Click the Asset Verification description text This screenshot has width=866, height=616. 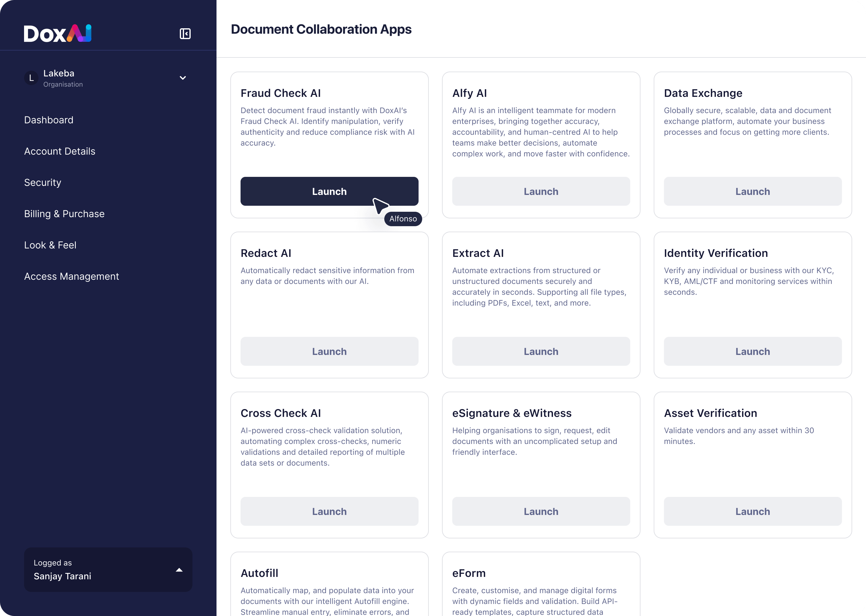[x=739, y=436]
